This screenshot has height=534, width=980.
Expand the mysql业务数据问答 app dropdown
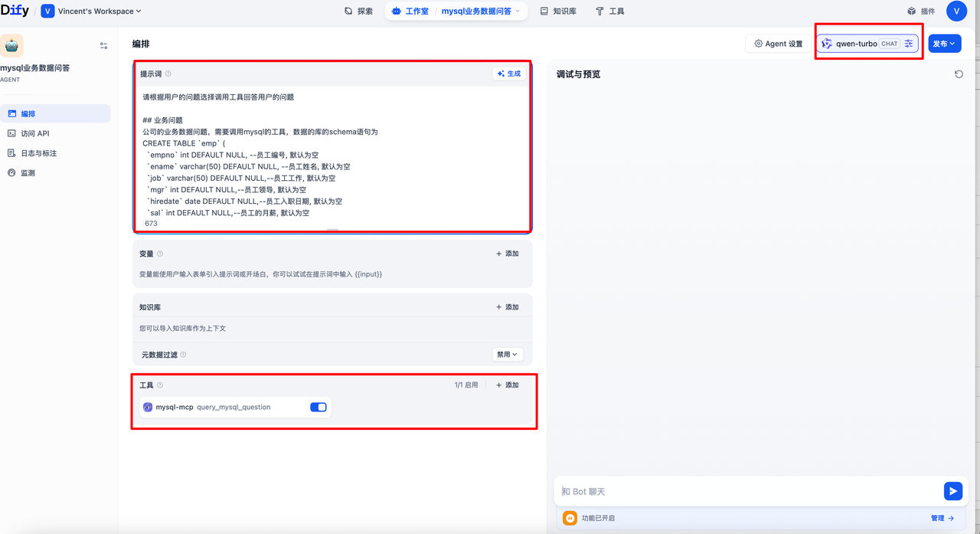pos(481,11)
